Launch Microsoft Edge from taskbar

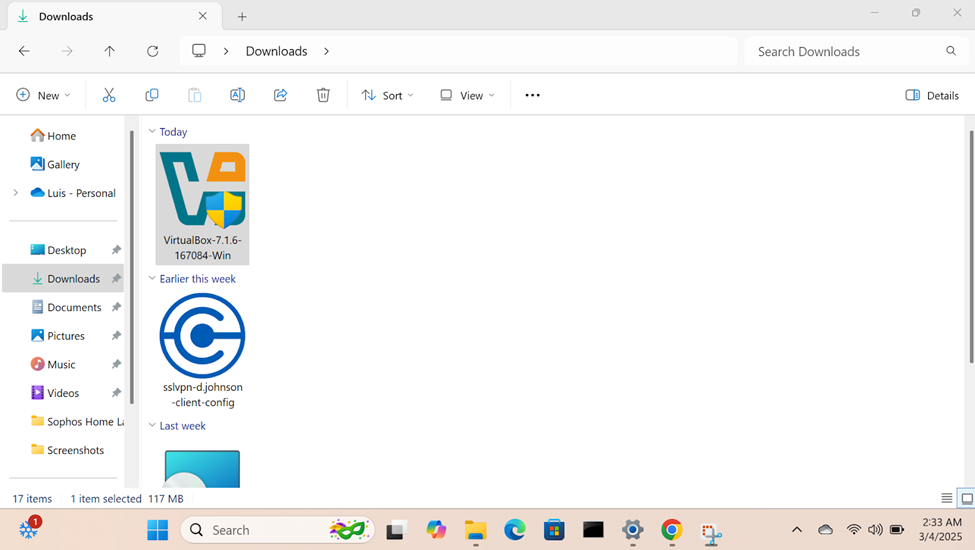[515, 530]
